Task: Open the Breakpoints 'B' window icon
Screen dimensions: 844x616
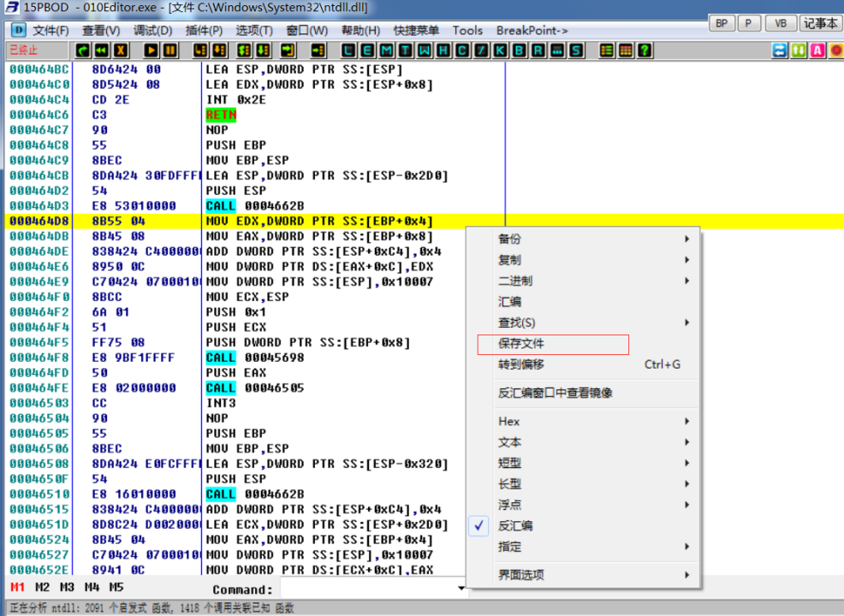Action: pos(520,50)
